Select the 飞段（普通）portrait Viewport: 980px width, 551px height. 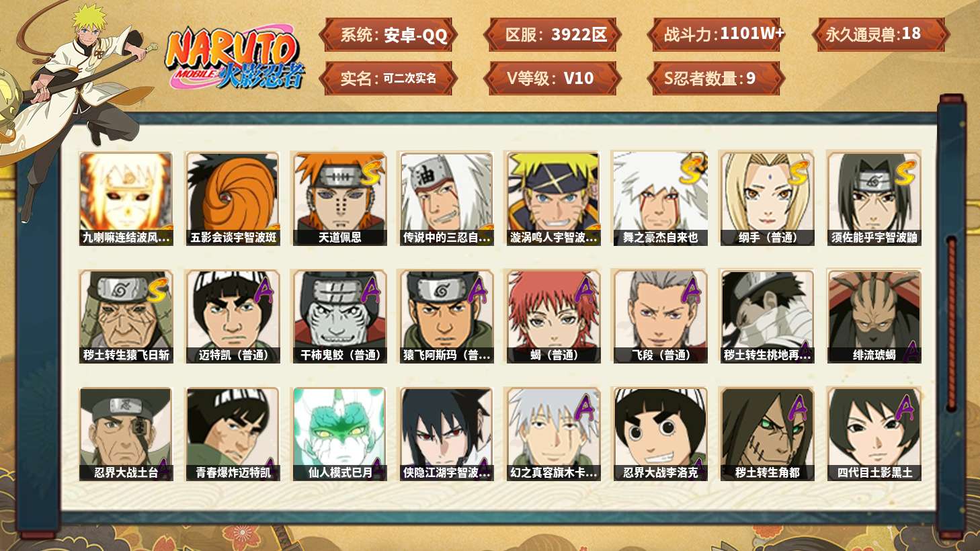[660, 316]
